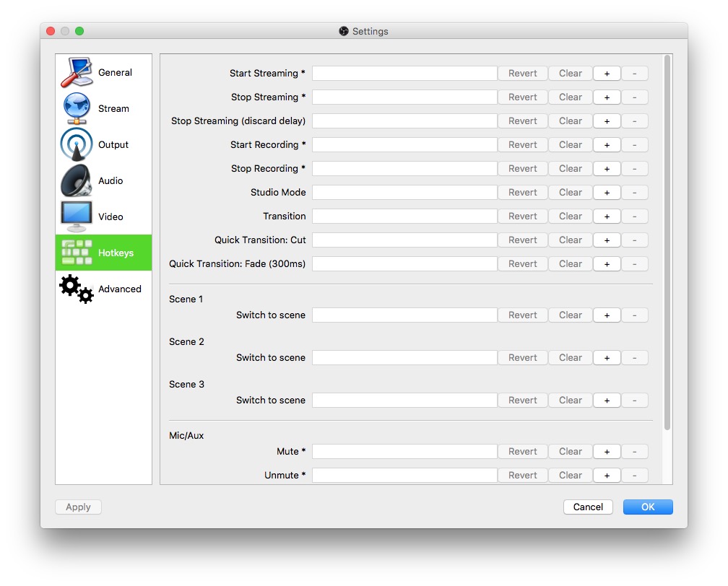Screen dimensions: 728x586
Task: Focus Scene 3 Switch to scene field
Action: (x=404, y=400)
